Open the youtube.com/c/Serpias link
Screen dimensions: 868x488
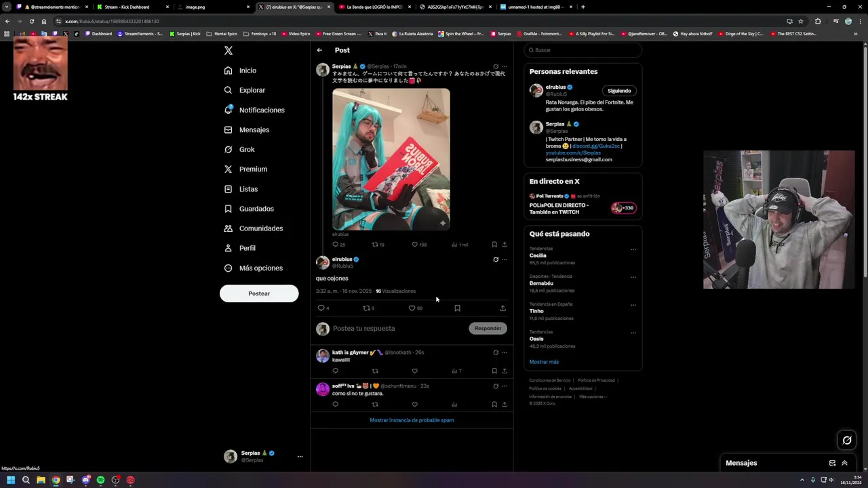pyautogui.click(x=573, y=153)
